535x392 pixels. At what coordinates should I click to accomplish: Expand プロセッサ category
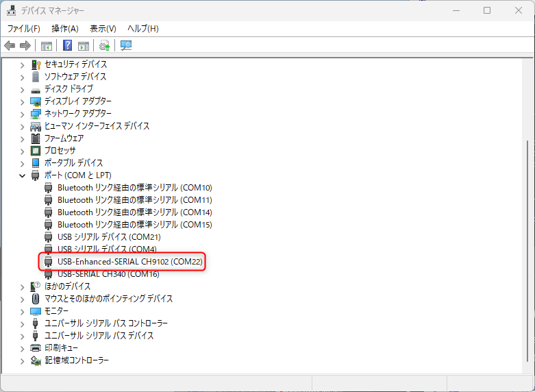point(22,151)
